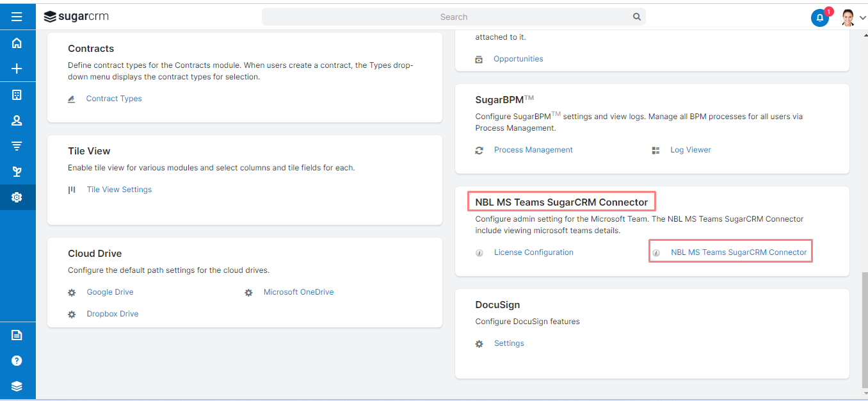Open the Administration gear icon in sidebar

(x=17, y=197)
